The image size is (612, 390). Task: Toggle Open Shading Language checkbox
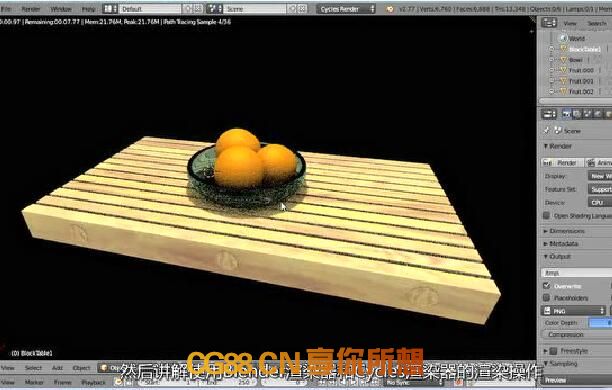pos(547,215)
